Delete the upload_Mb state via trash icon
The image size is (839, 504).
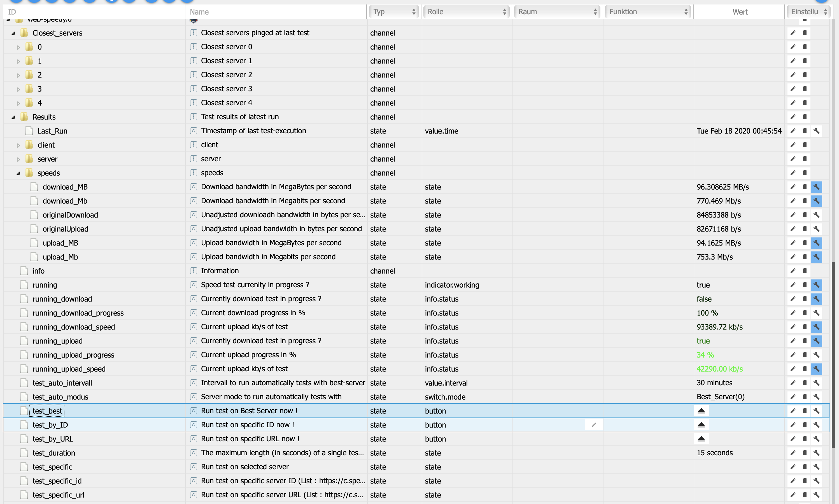[805, 257]
